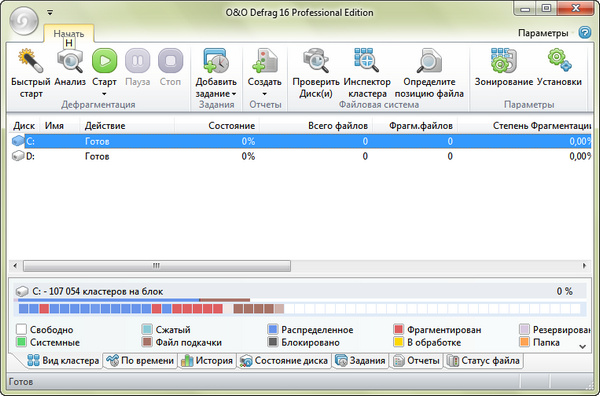
Task: Expand the Создать dropdown arrow
Action: (265, 94)
